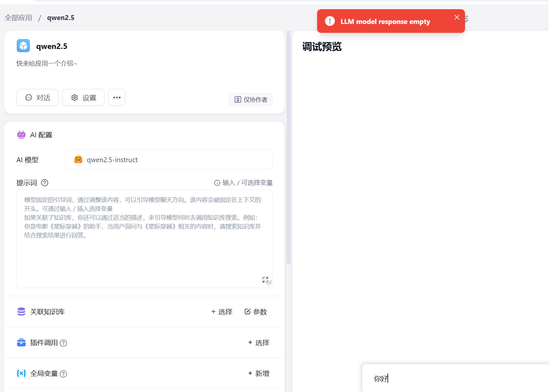This screenshot has width=556, height=392.
Task: Click the 仅协作者 permission tag
Action: pos(251,99)
